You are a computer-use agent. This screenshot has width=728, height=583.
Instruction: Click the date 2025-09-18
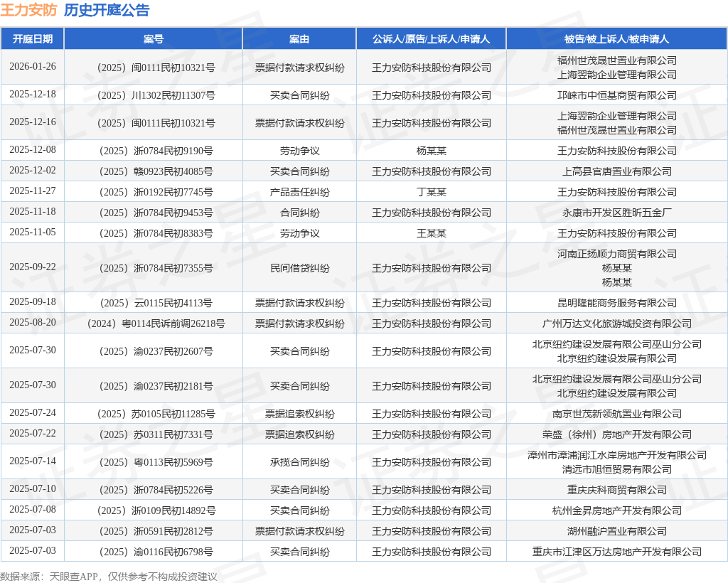click(x=33, y=301)
